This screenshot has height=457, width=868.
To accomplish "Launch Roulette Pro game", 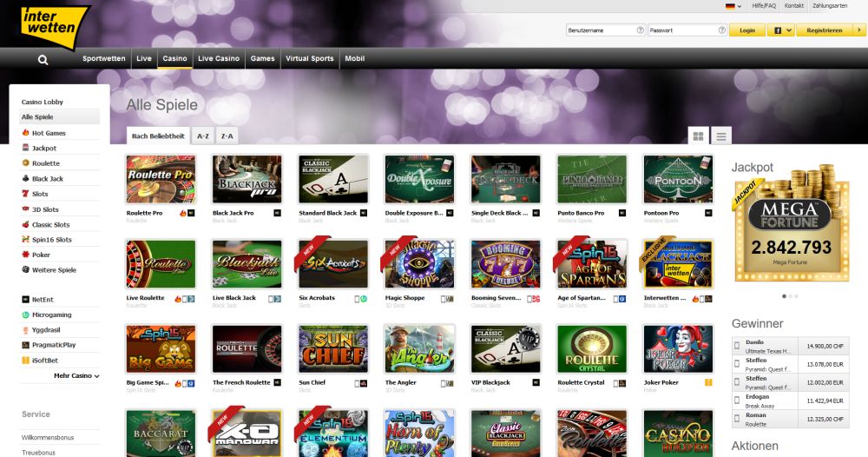I will click(x=161, y=180).
